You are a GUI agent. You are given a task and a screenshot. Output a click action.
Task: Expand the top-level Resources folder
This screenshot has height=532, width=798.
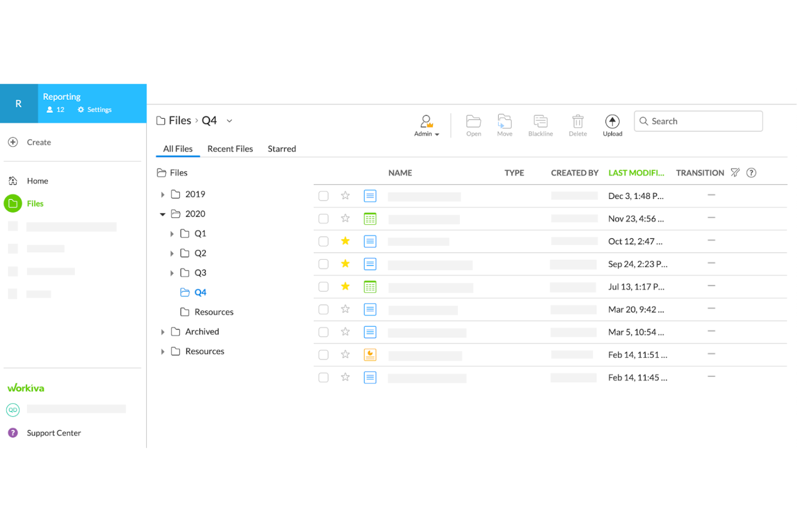162,351
